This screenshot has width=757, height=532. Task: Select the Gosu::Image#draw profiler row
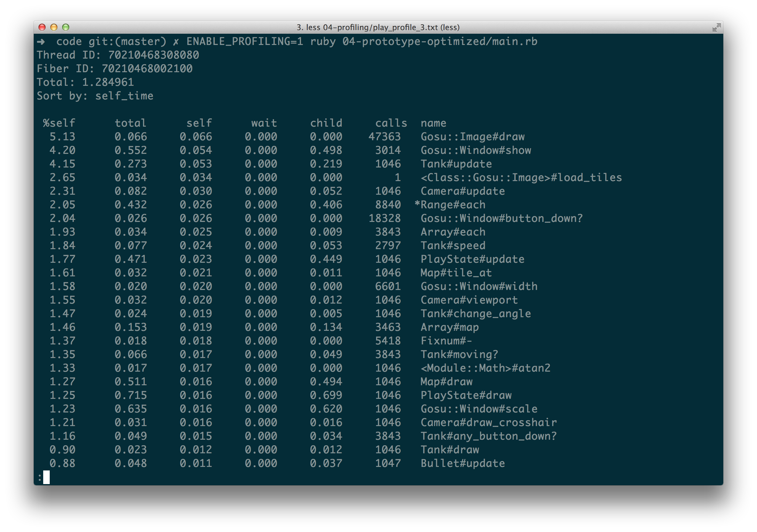473,136
